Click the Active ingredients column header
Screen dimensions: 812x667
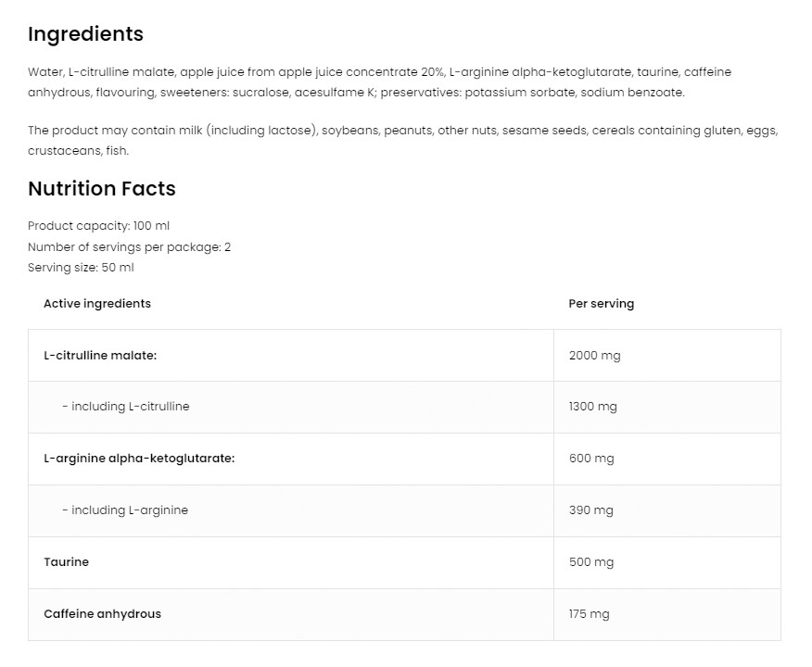[96, 304]
